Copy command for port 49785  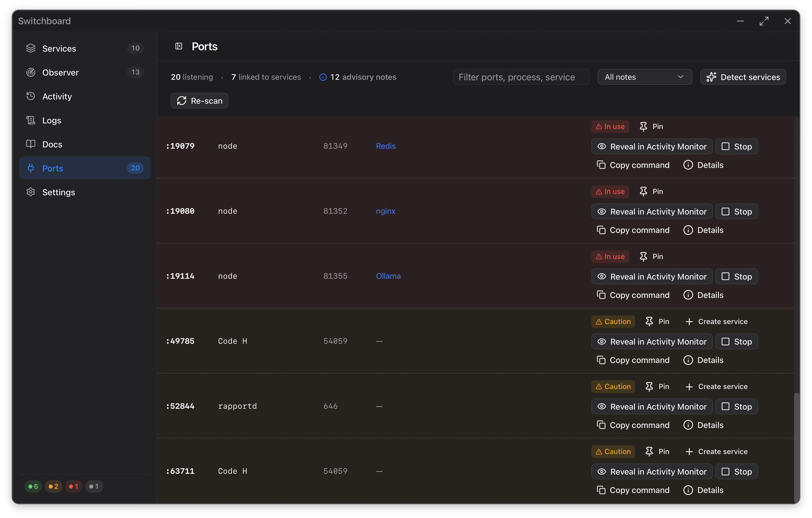(633, 360)
